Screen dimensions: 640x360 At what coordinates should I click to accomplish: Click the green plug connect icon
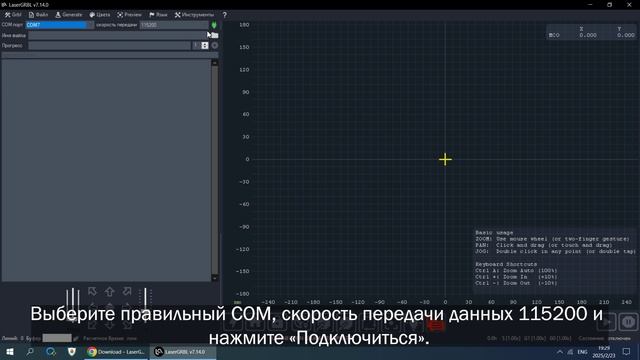coord(214,25)
